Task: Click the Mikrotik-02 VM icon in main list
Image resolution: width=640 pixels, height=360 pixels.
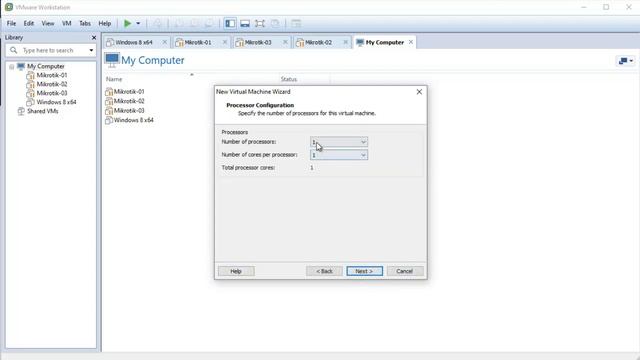Action: tap(109, 101)
